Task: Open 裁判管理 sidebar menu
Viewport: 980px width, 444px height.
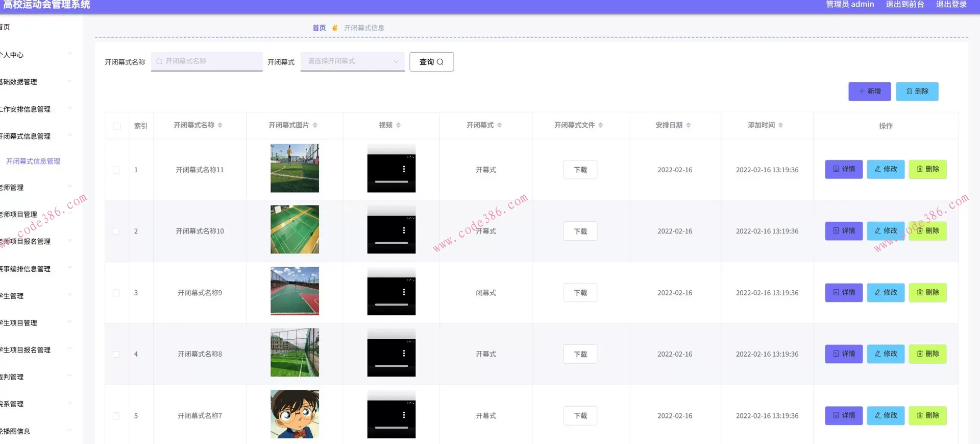Action: pyautogui.click(x=36, y=377)
